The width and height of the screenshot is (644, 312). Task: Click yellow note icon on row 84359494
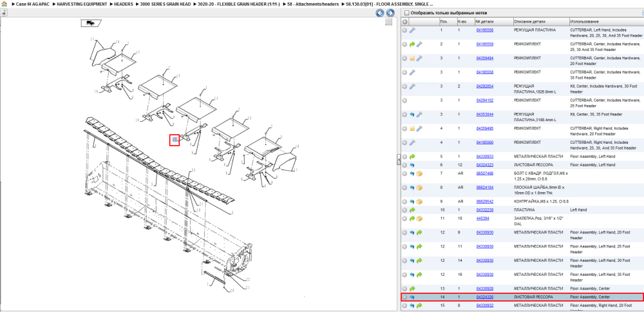pos(412,59)
